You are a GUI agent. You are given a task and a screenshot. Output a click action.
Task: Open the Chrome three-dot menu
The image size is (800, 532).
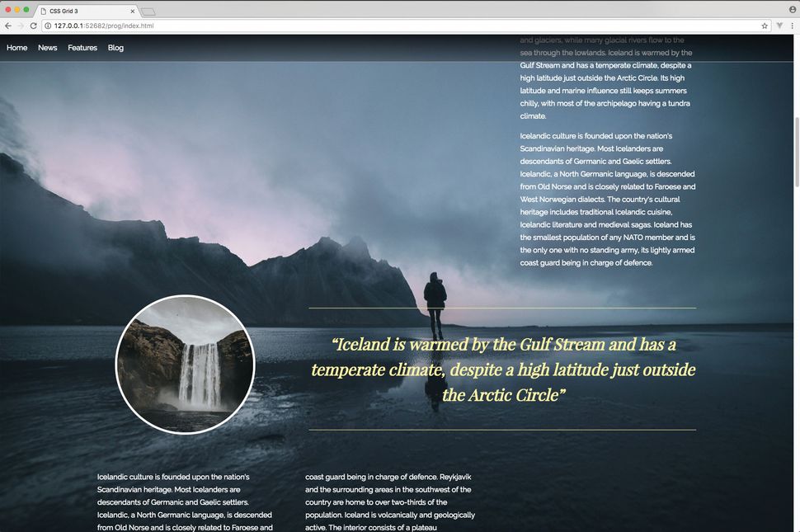(793, 26)
